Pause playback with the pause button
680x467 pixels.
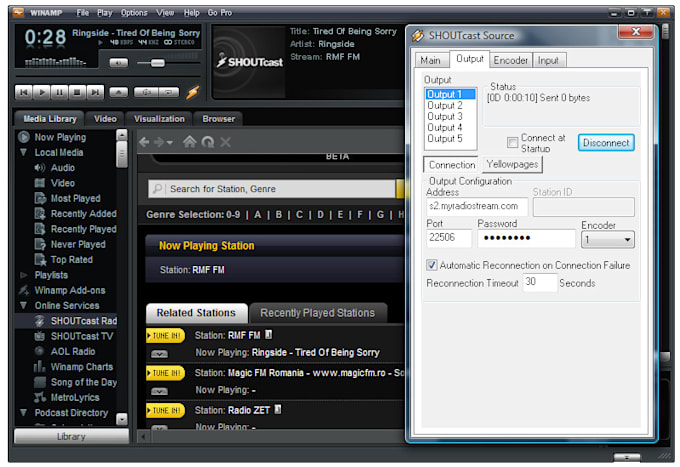coord(59,92)
